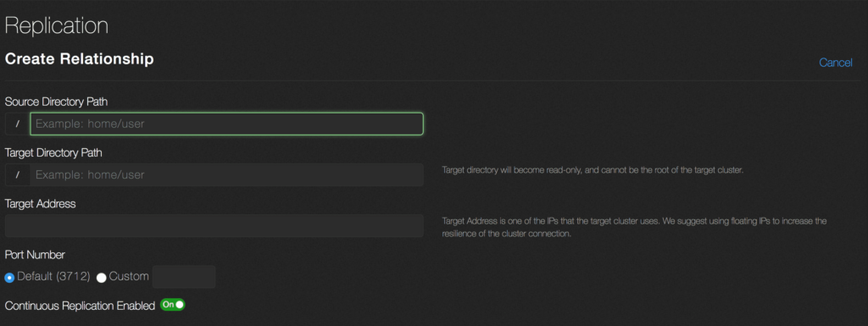Click the floating IPs suggestion hint text
The width and height of the screenshot is (868, 326).
634,227
